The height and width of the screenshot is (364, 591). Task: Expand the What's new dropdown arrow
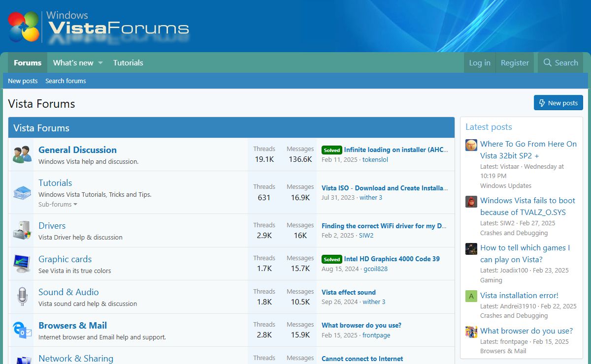(x=100, y=63)
